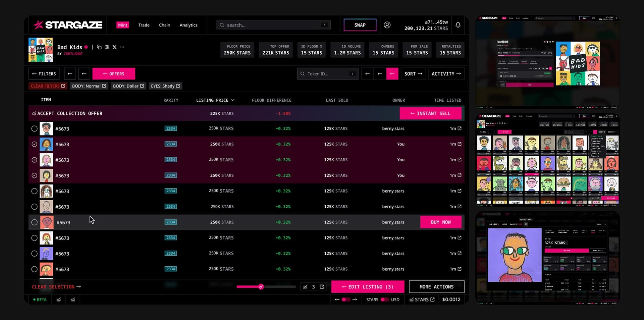644x320 pixels.
Task: Uncheck the row with the black-haired beige avatar
Action: point(34,175)
